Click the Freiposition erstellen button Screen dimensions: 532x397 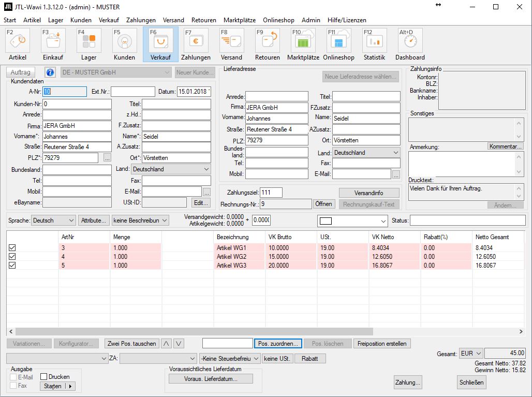pyautogui.click(x=382, y=343)
